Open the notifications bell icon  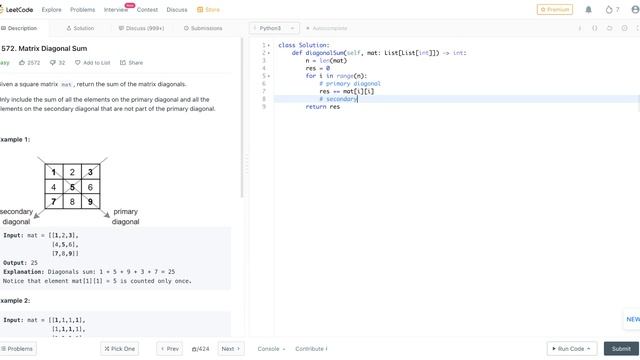(588, 9)
